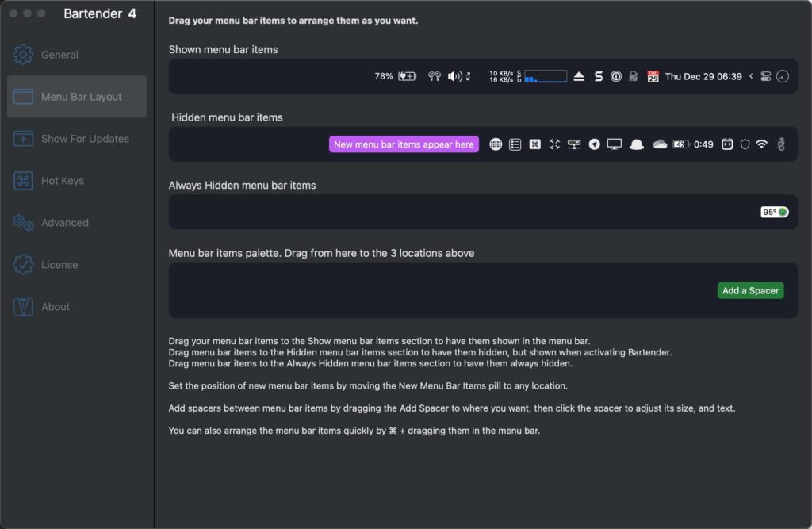Screen dimensions: 812x529
Task: Click the keychain icon at hidden row end
Action: (x=781, y=144)
